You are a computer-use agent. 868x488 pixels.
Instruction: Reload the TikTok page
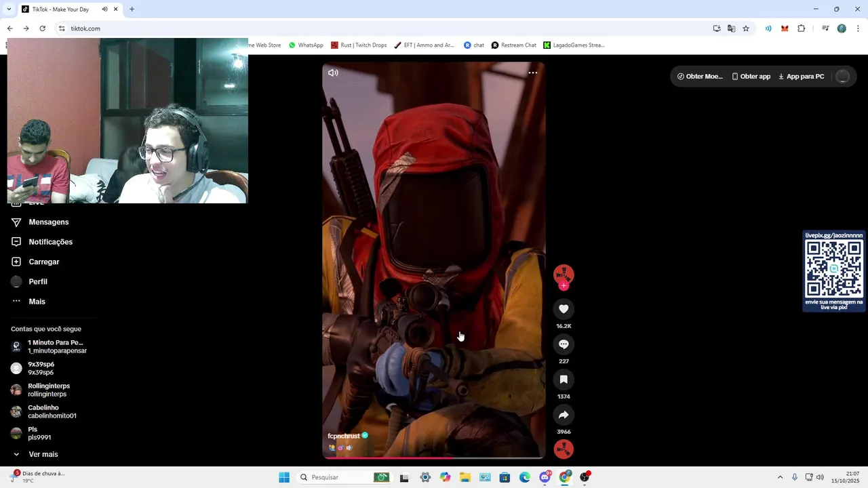(x=42, y=28)
